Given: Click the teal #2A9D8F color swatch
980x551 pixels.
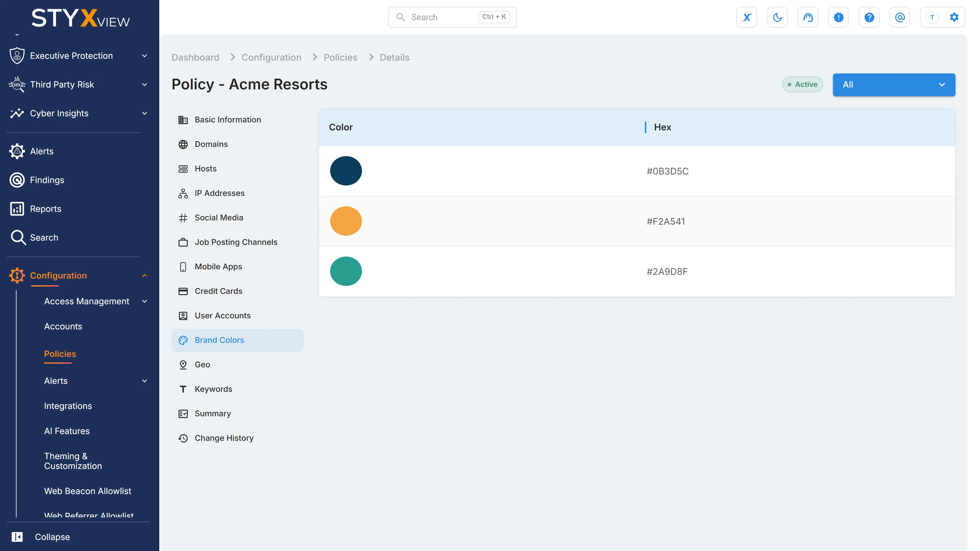Looking at the screenshot, I should click(x=346, y=271).
